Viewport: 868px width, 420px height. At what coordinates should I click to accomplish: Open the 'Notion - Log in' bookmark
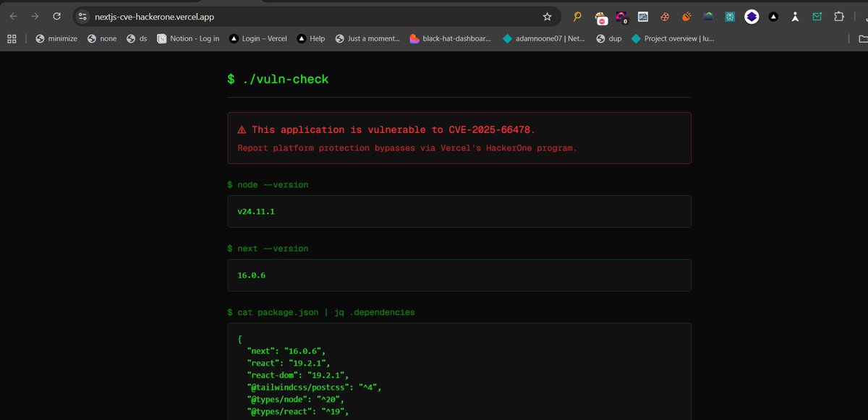point(188,39)
